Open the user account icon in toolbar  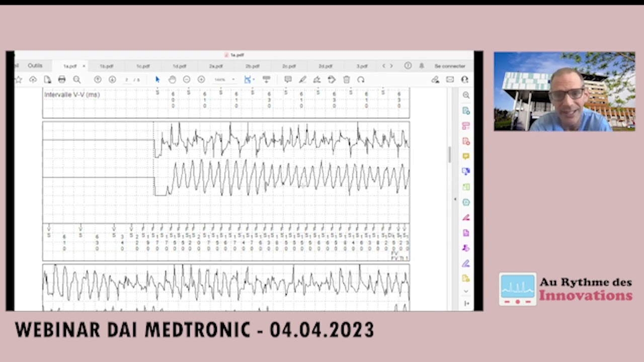(464, 79)
